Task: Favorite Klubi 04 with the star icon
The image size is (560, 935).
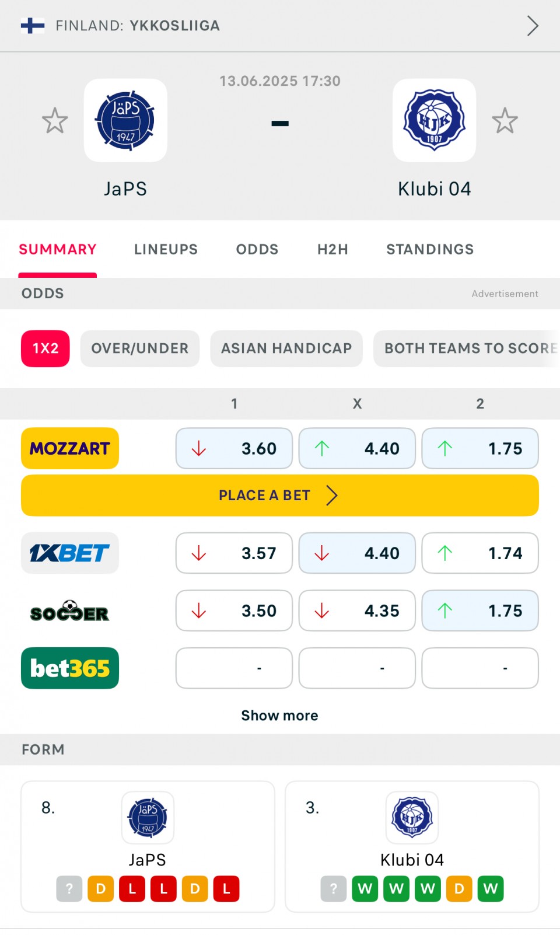Action: [x=505, y=121]
